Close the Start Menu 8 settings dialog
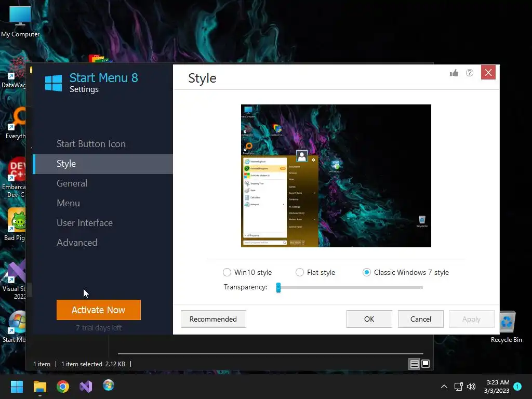The height and width of the screenshot is (399, 532). coord(488,72)
